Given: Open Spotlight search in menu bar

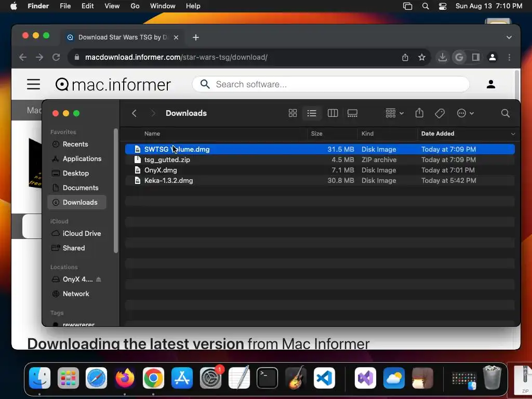Looking at the screenshot, I should click(x=425, y=6).
